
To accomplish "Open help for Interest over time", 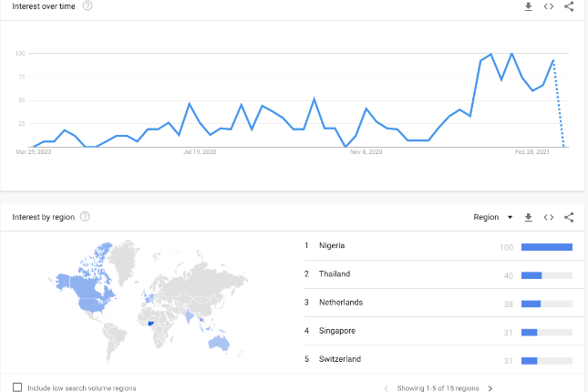I will click(88, 5).
